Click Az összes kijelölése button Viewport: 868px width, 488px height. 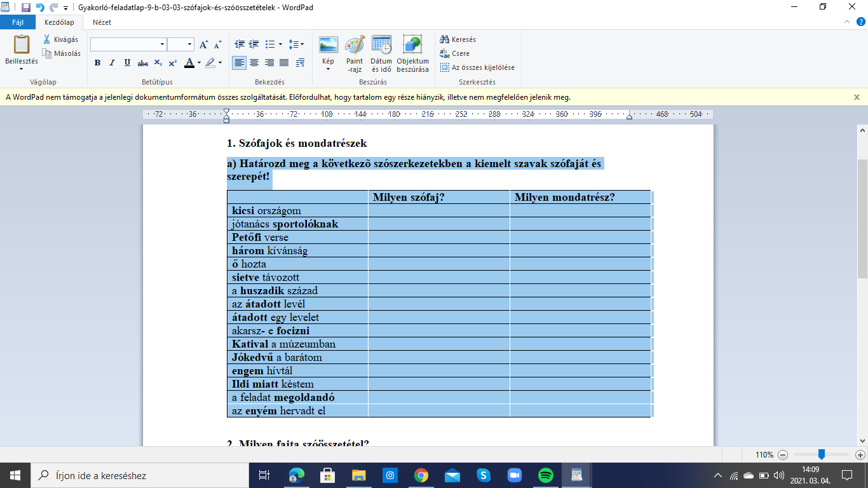pos(477,67)
